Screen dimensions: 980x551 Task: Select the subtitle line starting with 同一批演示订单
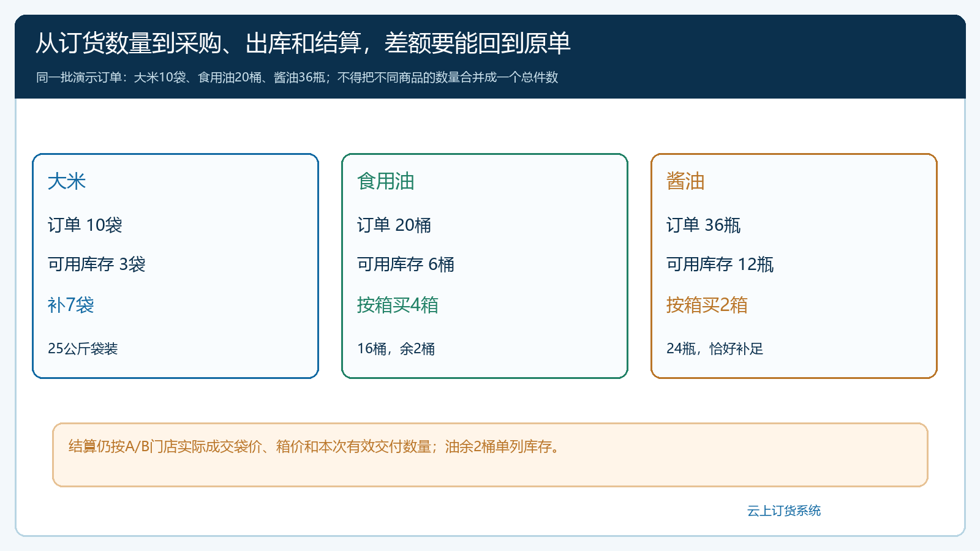pyautogui.click(x=297, y=77)
